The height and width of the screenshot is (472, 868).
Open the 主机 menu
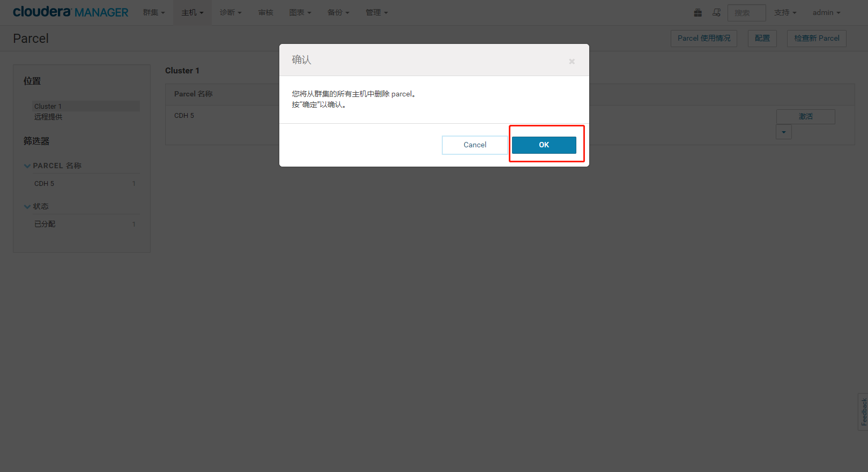[192, 12]
